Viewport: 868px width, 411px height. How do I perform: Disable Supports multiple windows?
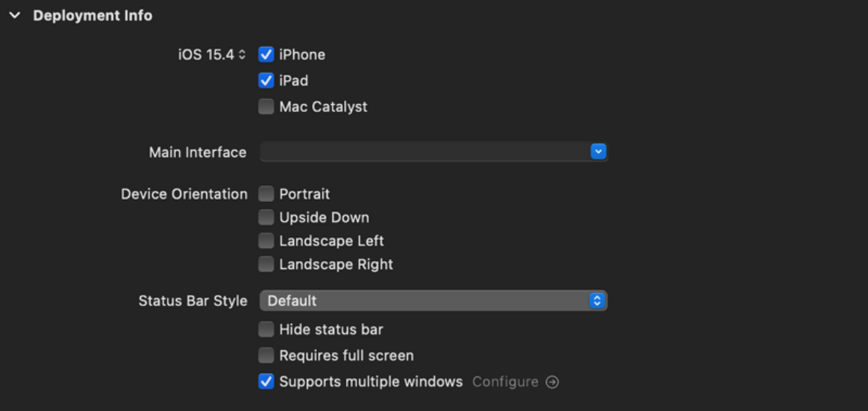tap(266, 382)
